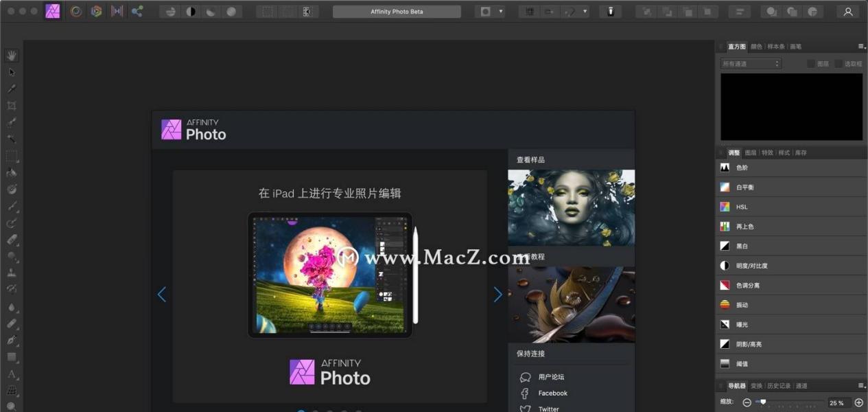The width and height of the screenshot is (868, 412).
Task: Select the Flood Fill bucket tool
Action: [12, 173]
